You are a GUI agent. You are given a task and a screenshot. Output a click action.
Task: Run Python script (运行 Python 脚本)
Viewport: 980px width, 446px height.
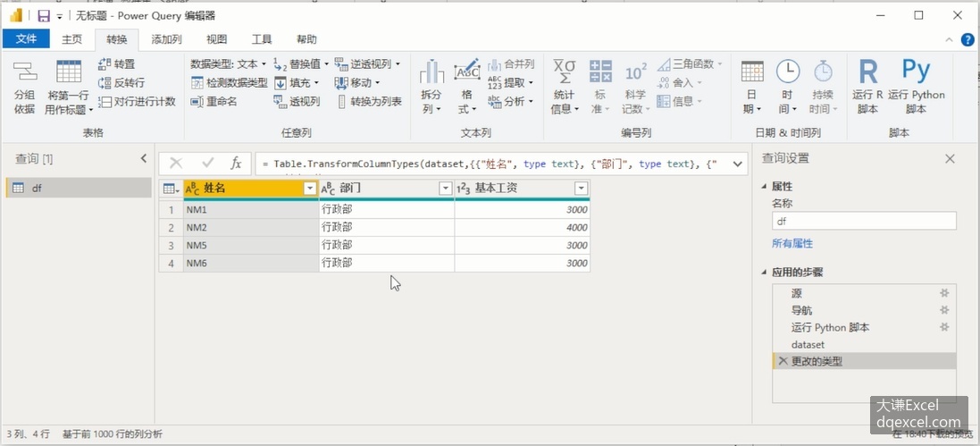(x=917, y=87)
